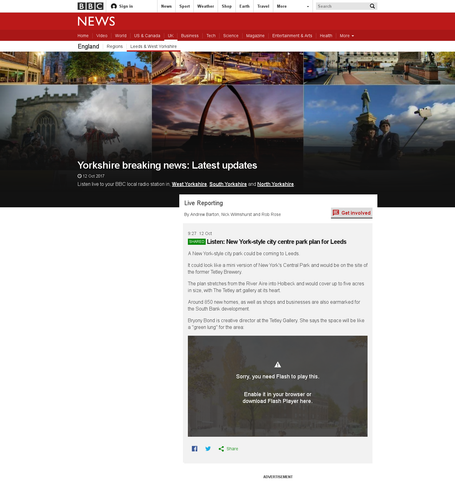Screen dimensions: 455x500
Task: Follow the North Yorkshire radio link
Action: click(x=275, y=184)
